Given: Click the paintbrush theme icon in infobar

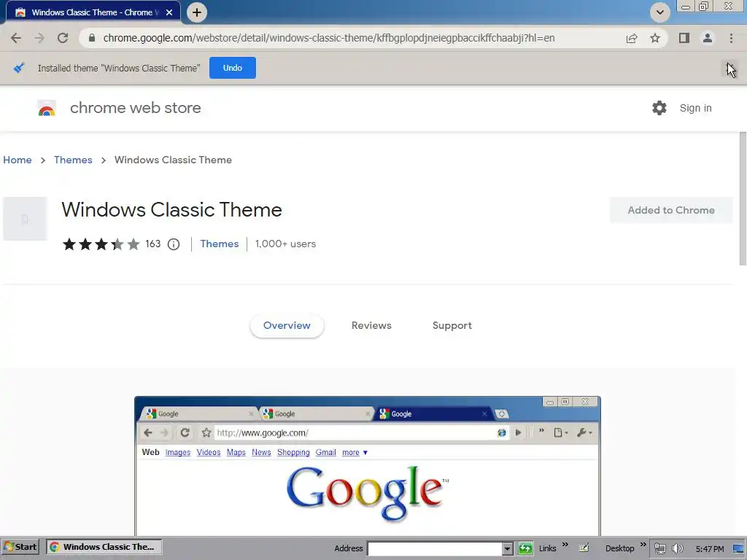Looking at the screenshot, I should (x=19, y=68).
